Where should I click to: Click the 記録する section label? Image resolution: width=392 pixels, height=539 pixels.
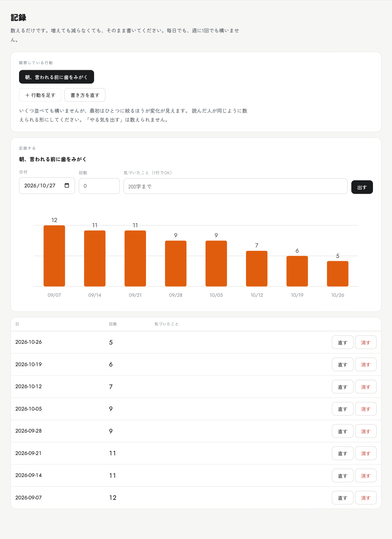point(27,148)
